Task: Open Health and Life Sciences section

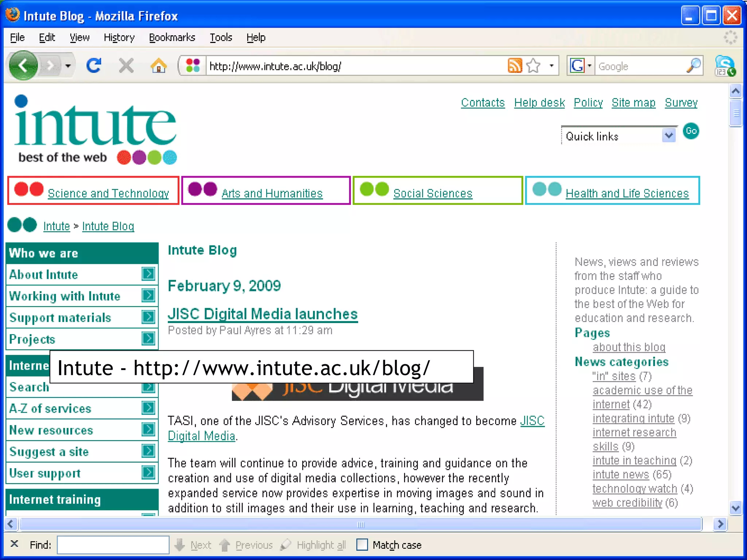Action: click(627, 193)
